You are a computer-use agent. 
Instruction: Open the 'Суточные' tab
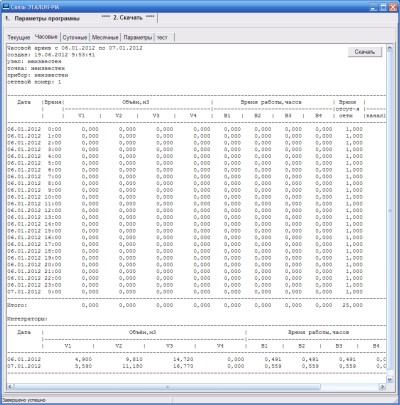[75, 38]
